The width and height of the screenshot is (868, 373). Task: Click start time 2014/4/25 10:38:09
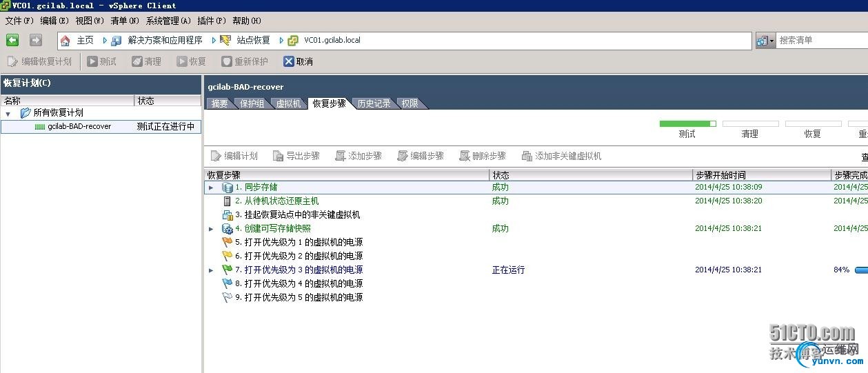[728, 187]
